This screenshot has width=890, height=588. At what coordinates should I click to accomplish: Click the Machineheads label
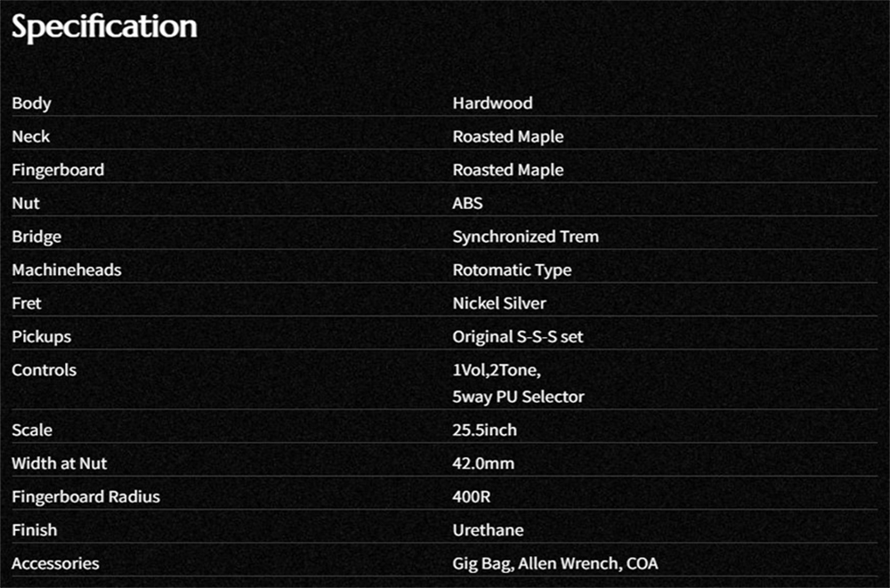tap(67, 270)
